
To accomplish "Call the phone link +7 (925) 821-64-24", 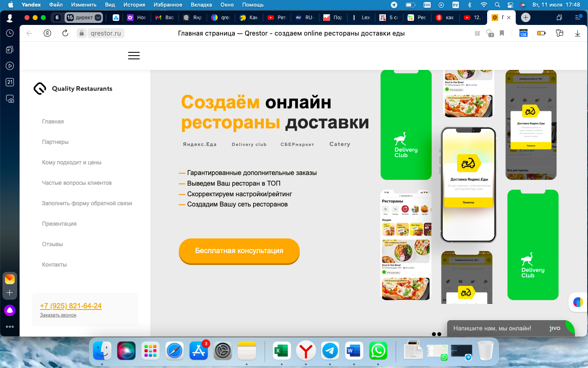I will [71, 306].
